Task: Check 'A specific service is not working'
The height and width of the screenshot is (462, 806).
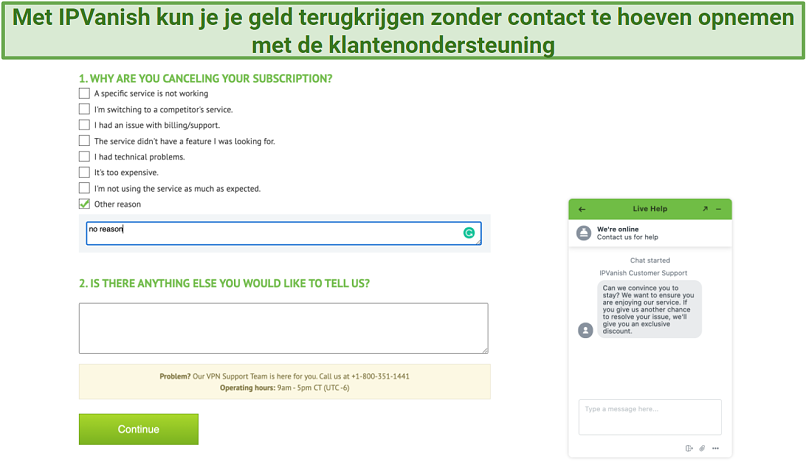Action: [84, 93]
